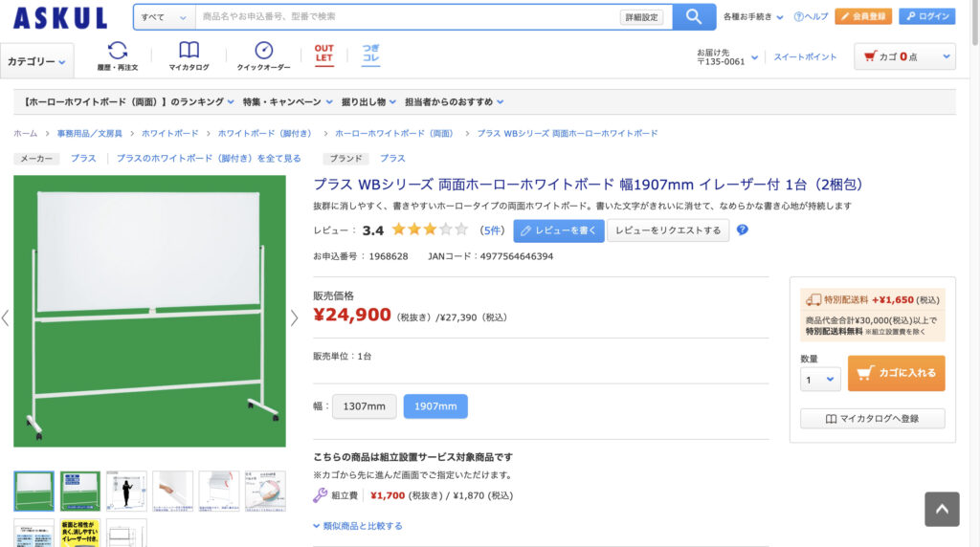Go to ホーム breadcrumb

pos(26,134)
